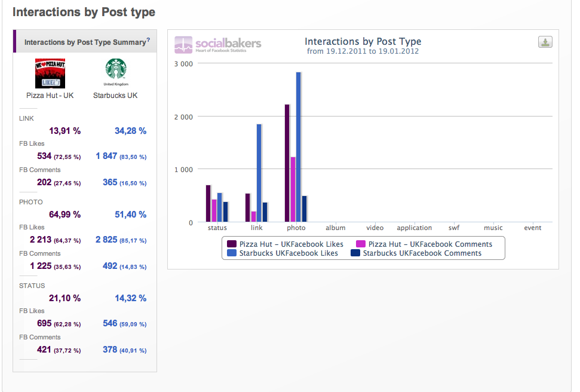The width and height of the screenshot is (580, 392).
Task: Click the magenta photo comments bar
Action: 293,189
